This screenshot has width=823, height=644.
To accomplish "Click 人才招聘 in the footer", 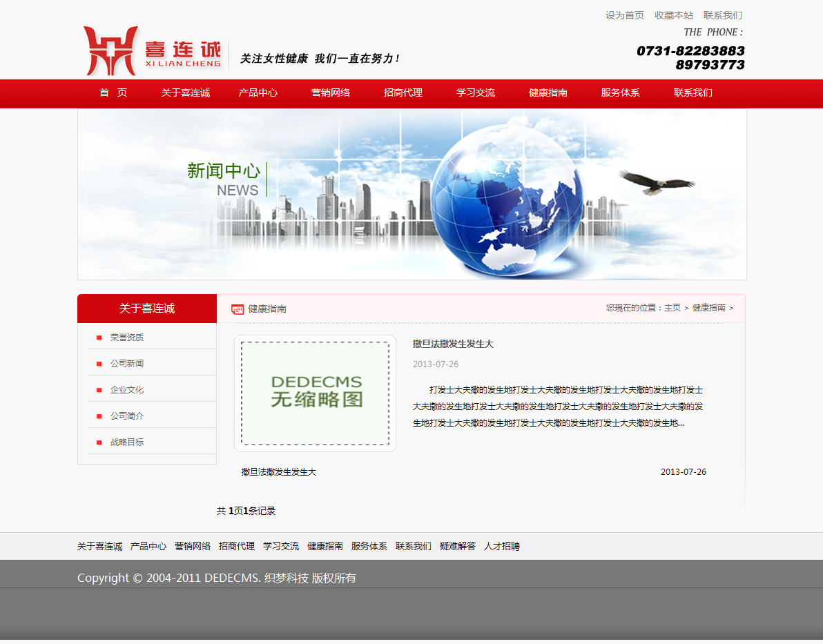I will [x=501, y=546].
